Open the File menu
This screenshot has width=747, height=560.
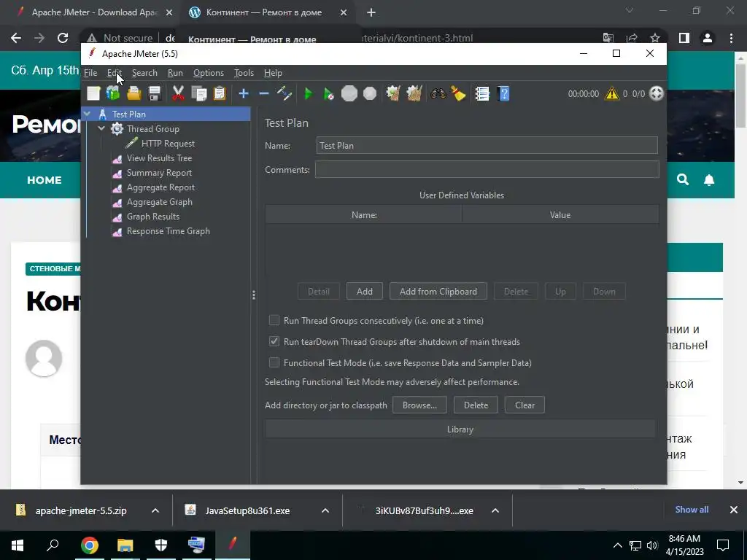pos(90,73)
